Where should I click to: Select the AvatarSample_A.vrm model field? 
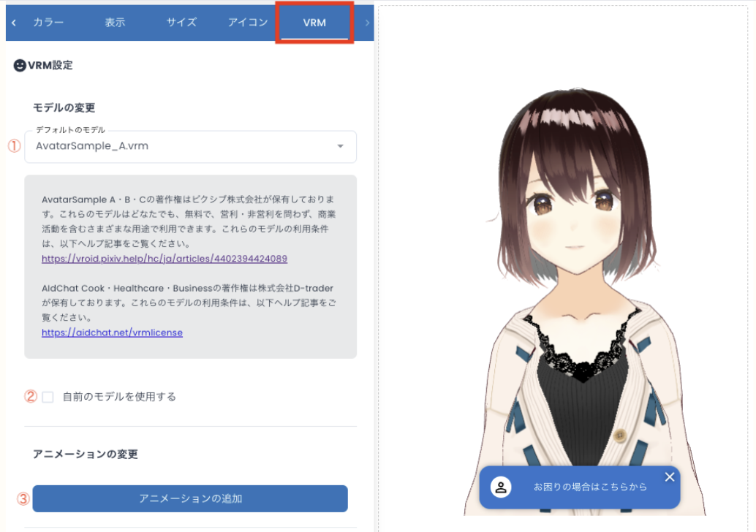pyautogui.click(x=175, y=146)
